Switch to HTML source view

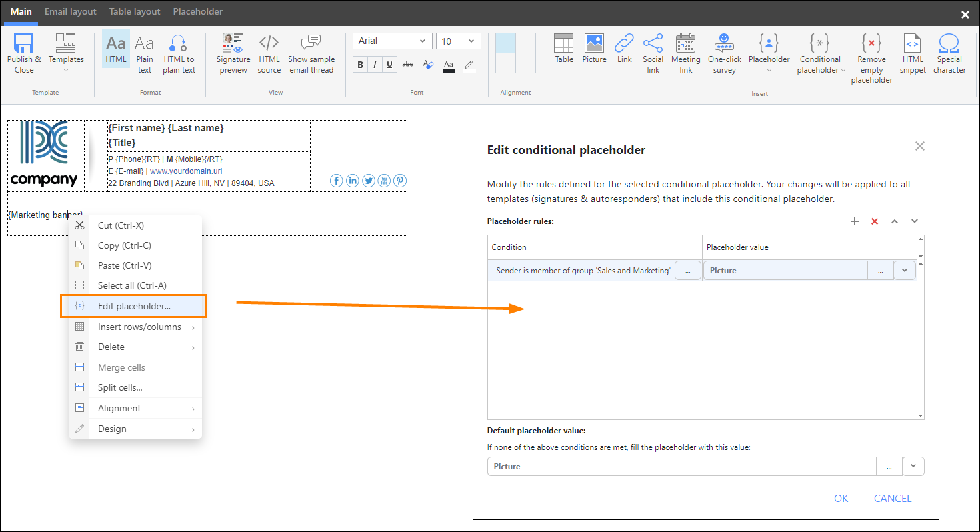(269, 53)
